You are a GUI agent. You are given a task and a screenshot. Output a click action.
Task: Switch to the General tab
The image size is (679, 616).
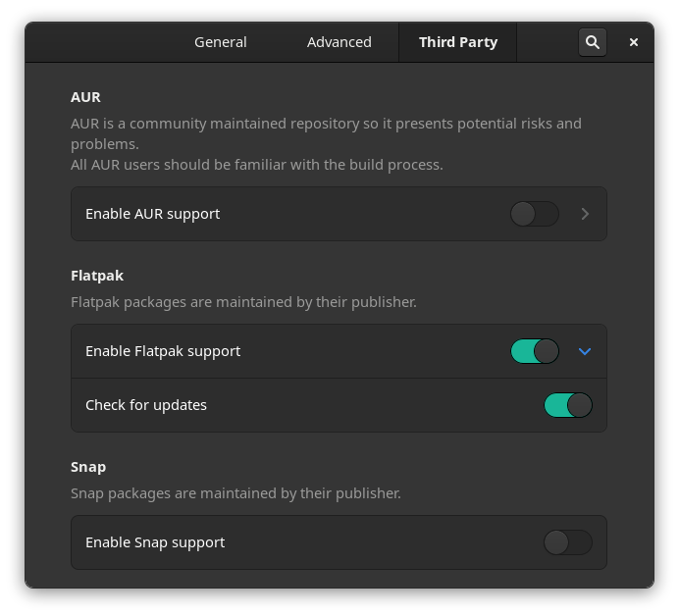point(221,42)
